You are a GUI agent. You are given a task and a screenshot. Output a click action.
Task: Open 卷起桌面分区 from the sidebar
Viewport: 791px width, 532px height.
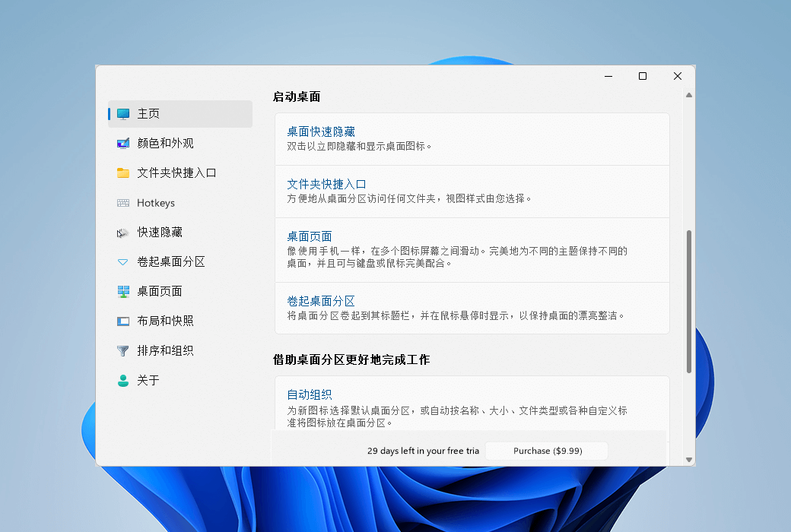pyautogui.click(x=180, y=262)
